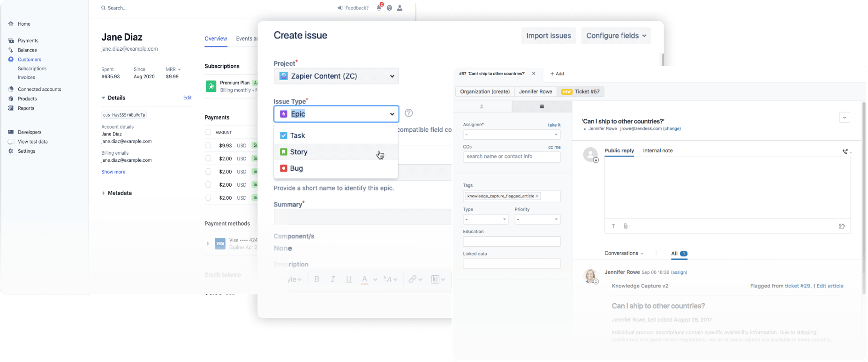
Task: Remove the knowledge_capture_flagged_article tag
Action: (x=537, y=196)
